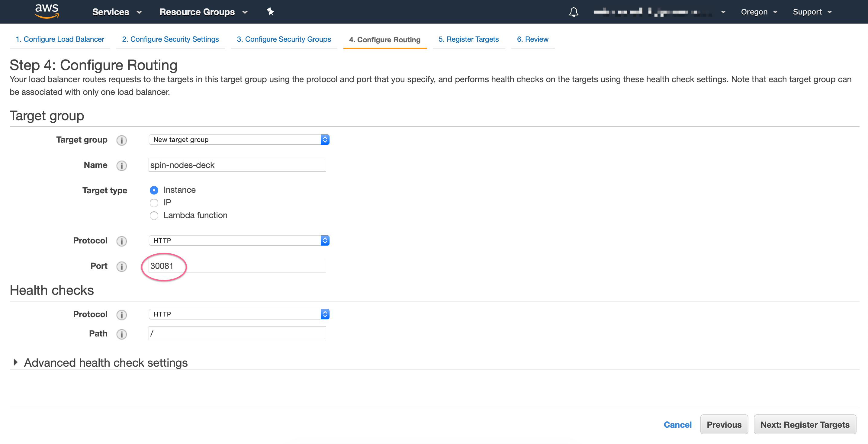The image size is (868, 444).
Task: Click the Port input field
Action: coord(237,266)
